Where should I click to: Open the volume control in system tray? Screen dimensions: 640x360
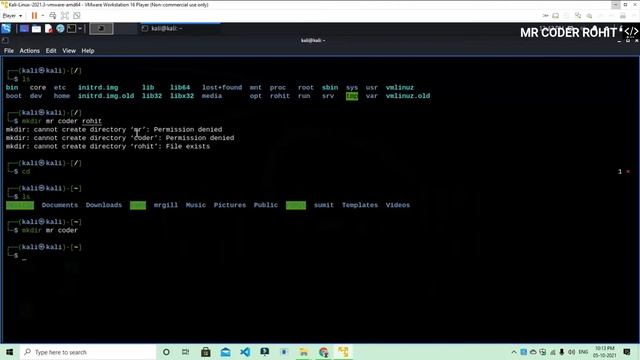tap(571, 352)
